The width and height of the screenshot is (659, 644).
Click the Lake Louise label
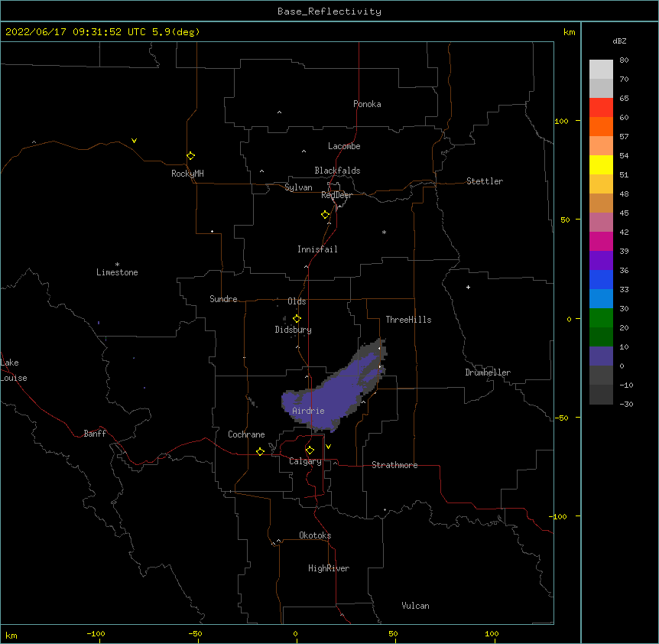14,370
